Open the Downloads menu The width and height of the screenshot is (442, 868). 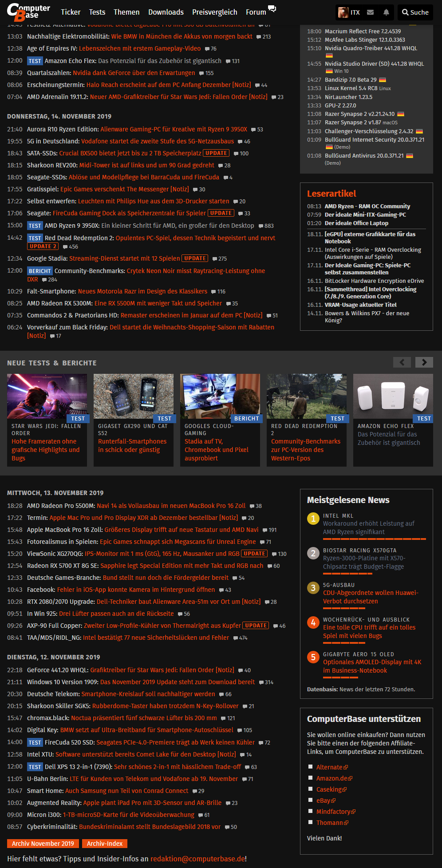[x=166, y=12]
